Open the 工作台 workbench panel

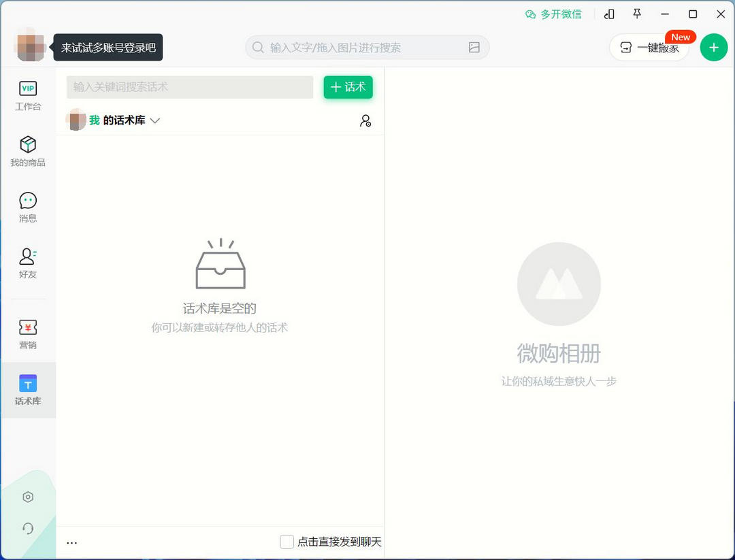click(28, 96)
